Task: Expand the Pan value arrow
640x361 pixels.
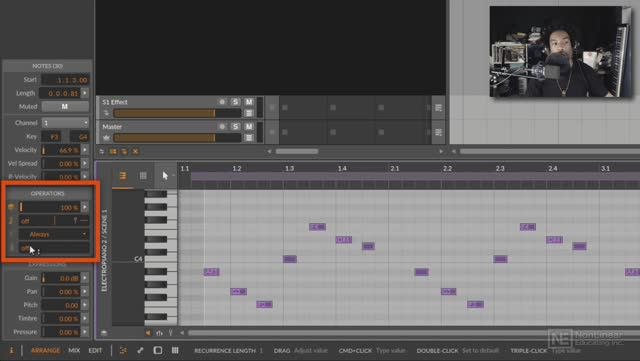Action: [x=85, y=292]
